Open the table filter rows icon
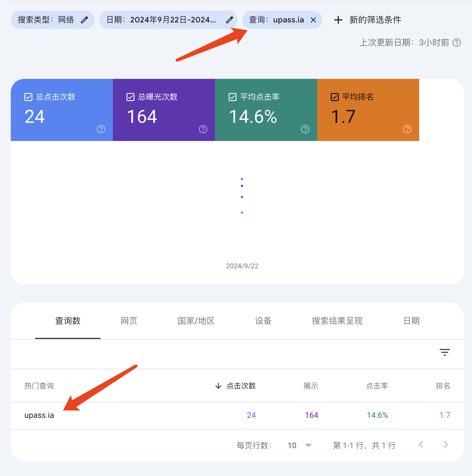The width and height of the screenshot is (472, 476). (x=445, y=352)
